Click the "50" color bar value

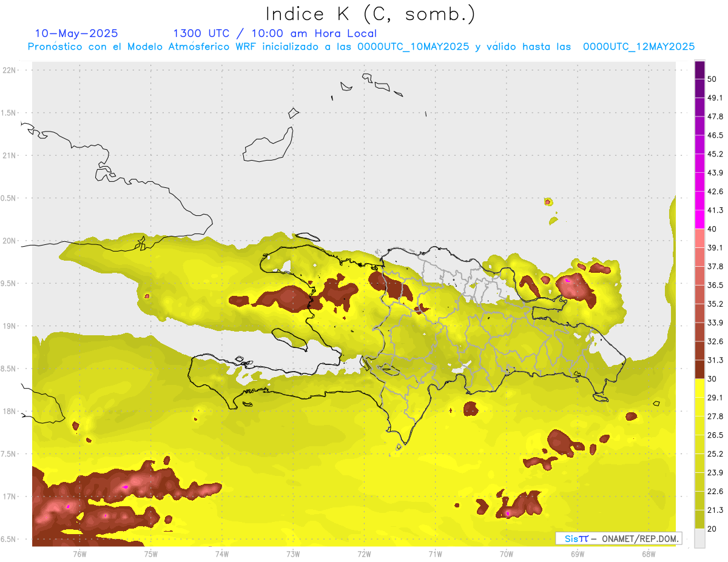pos(712,79)
